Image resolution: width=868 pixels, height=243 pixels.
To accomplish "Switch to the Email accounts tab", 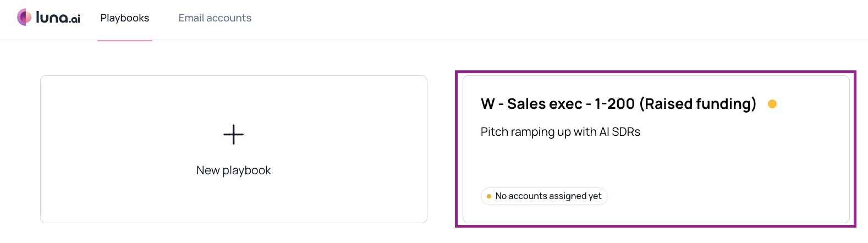I will (x=215, y=18).
